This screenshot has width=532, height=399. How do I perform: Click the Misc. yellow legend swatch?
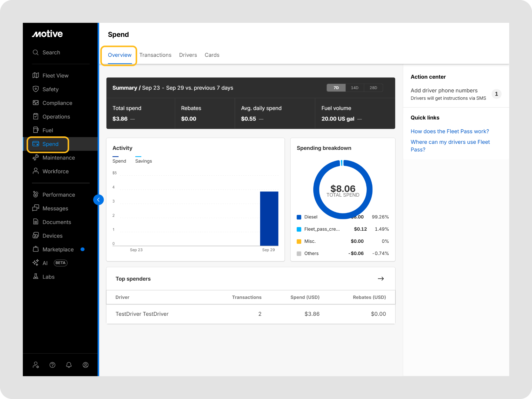tap(299, 241)
